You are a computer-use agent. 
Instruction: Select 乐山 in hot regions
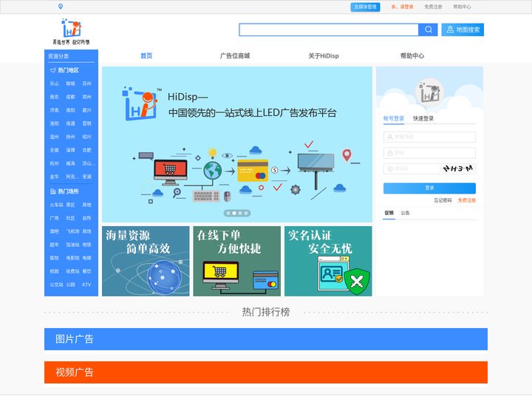pos(54,83)
